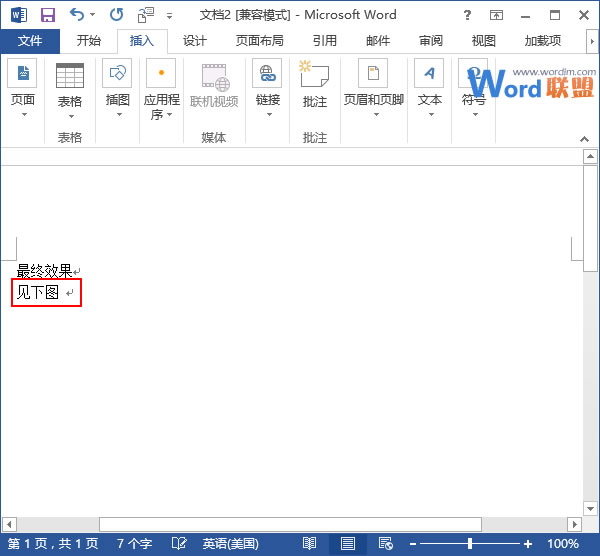
Task: Click language 英语(美国) in status bar
Action: pos(230,544)
